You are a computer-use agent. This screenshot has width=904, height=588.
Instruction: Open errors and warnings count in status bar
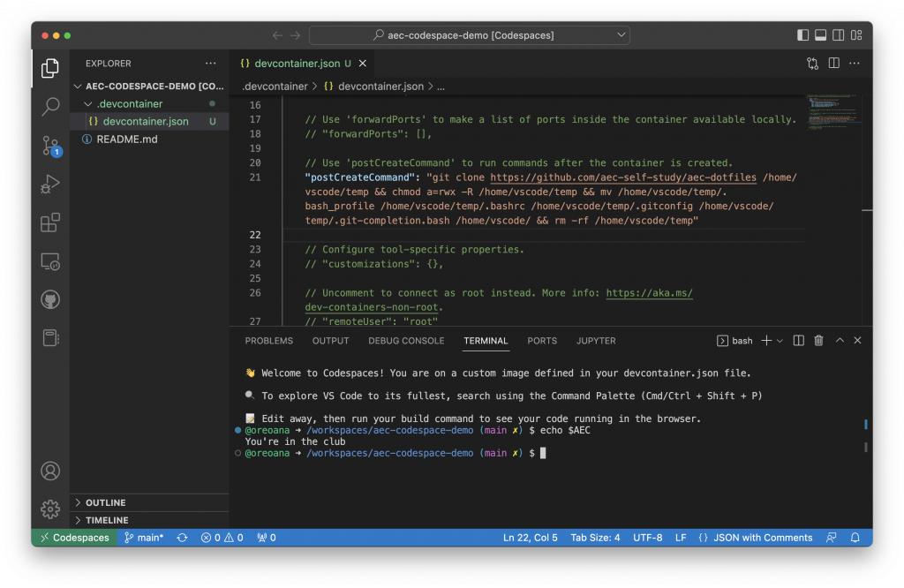[222, 538]
